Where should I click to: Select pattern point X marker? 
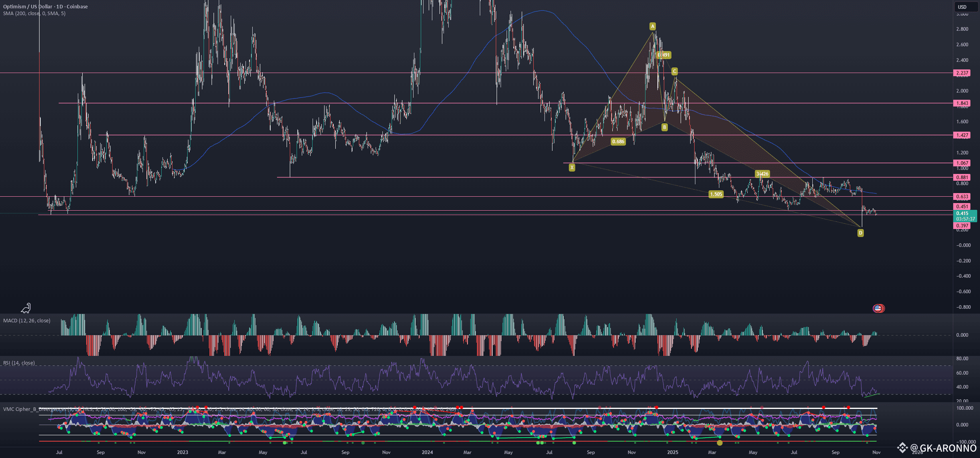[572, 168]
